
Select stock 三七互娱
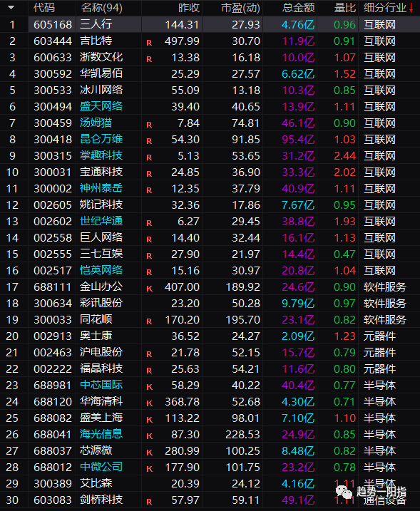coord(101,254)
